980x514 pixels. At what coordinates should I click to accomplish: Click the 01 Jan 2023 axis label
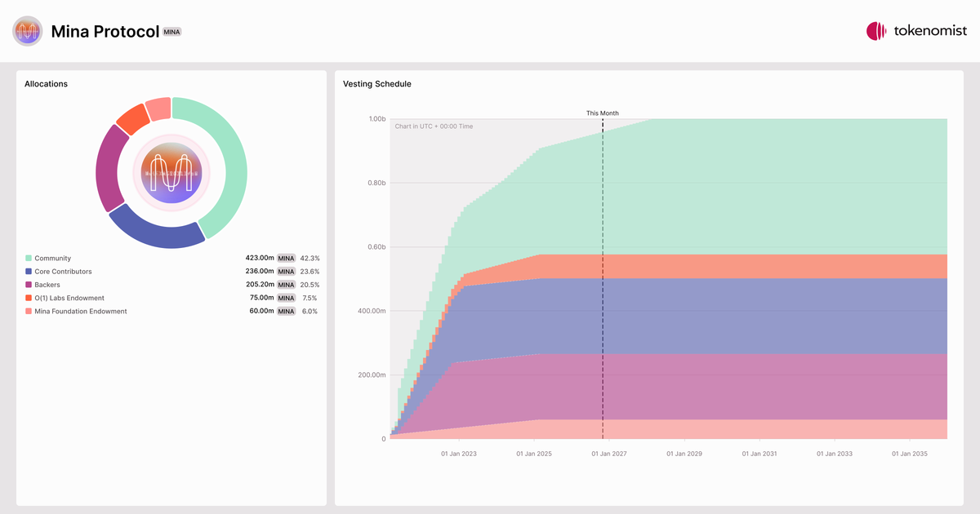[459, 454]
